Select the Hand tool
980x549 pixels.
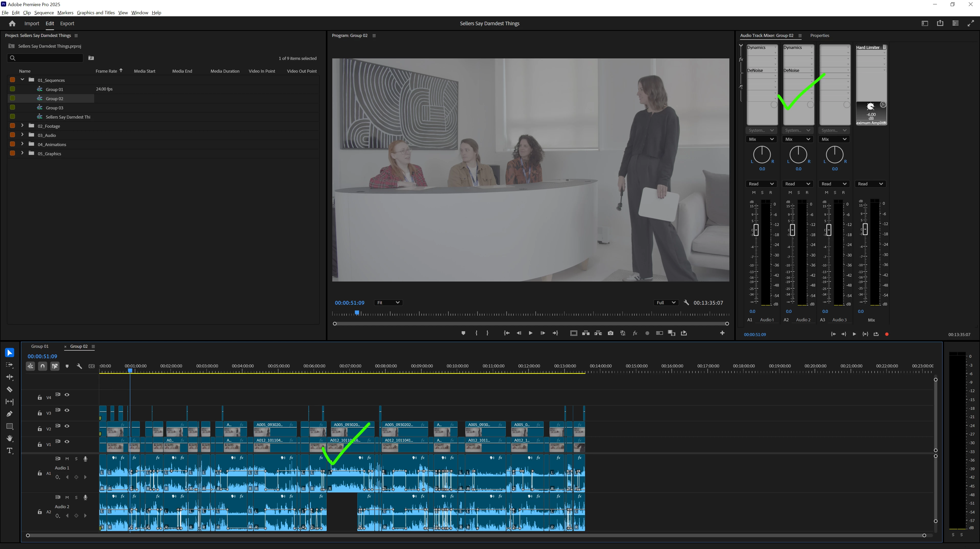coord(9,438)
